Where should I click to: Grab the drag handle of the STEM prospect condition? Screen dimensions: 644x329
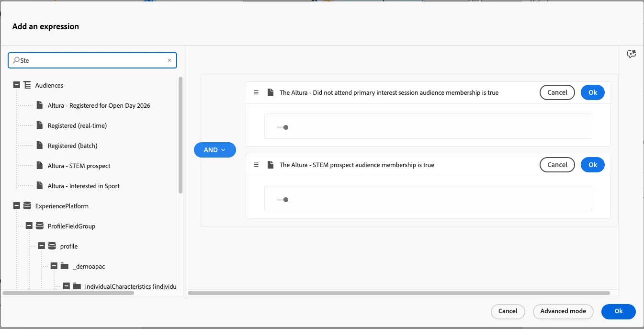point(256,165)
